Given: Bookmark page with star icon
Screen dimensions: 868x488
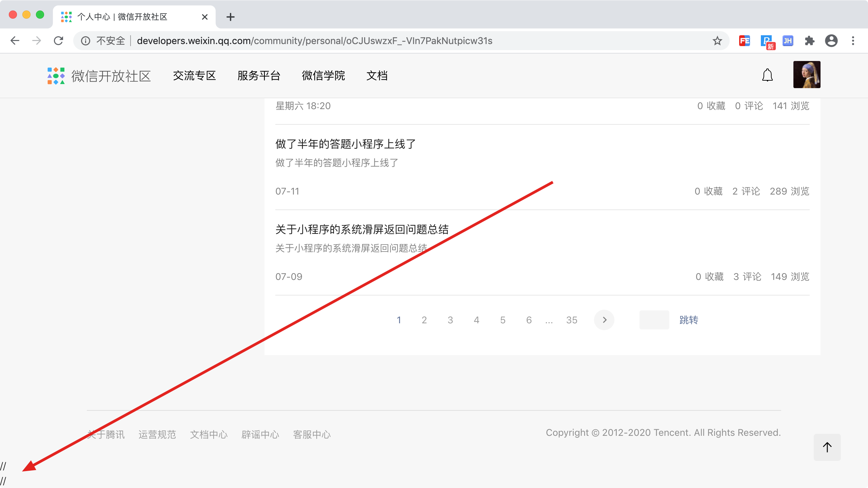Looking at the screenshot, I should [x=717, y=41].
